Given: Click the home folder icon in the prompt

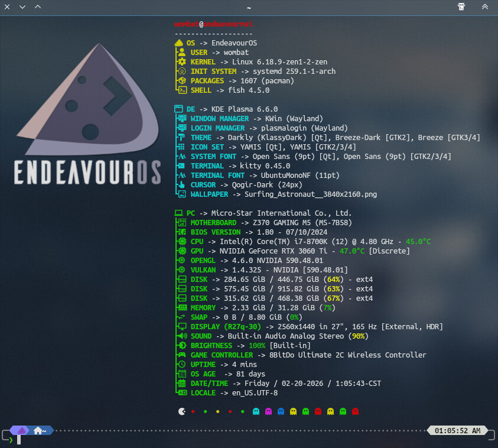Looking at the screenshot, I should click(38, 430).
